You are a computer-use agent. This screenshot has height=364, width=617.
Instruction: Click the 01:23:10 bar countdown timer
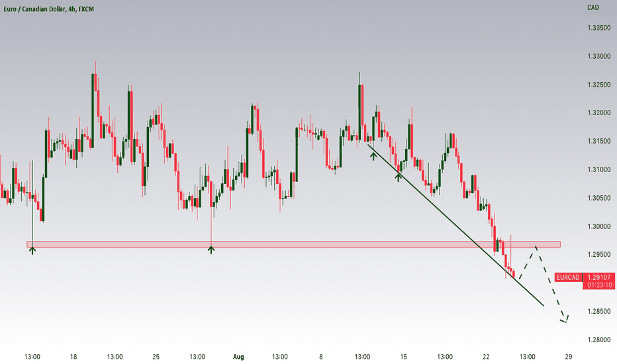(x=599, y=285)
